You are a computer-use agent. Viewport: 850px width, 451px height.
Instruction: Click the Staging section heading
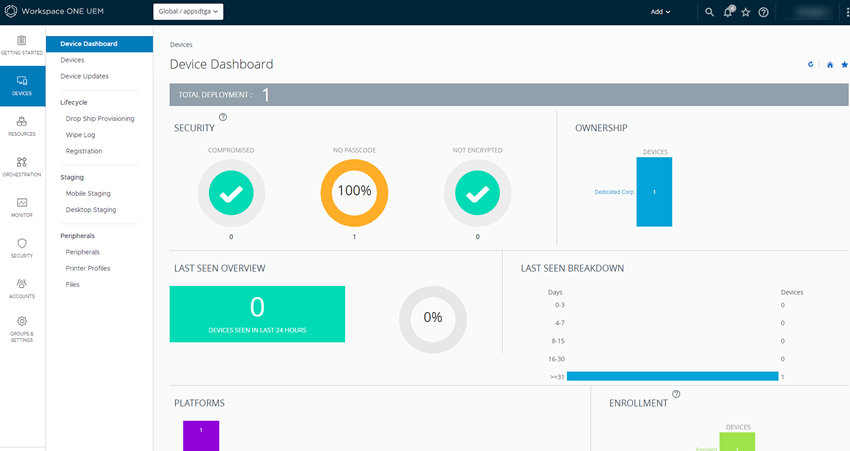[72, 177]
